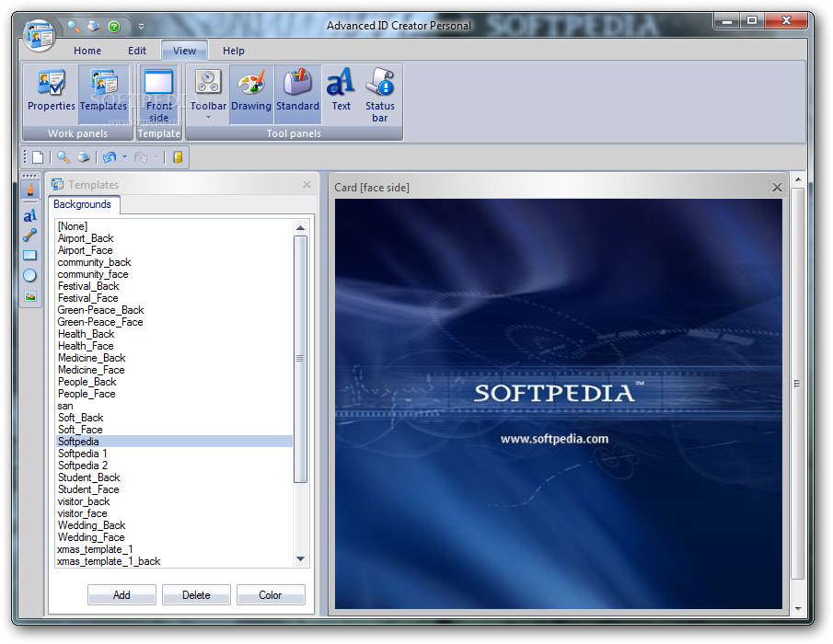Close the Card [face side] panel
Image resolution: width=833 pixels, height=644 pixels.
[777, 188]
